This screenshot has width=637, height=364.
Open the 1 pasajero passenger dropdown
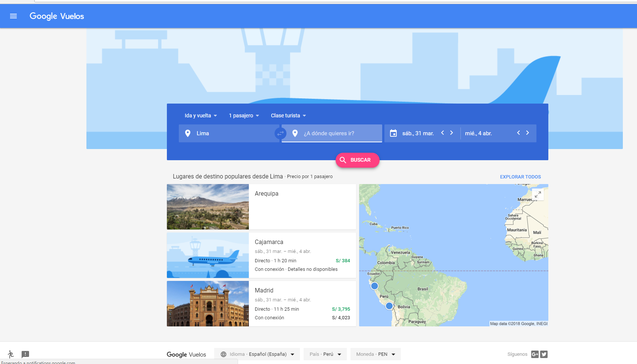(x=244, y=115)
